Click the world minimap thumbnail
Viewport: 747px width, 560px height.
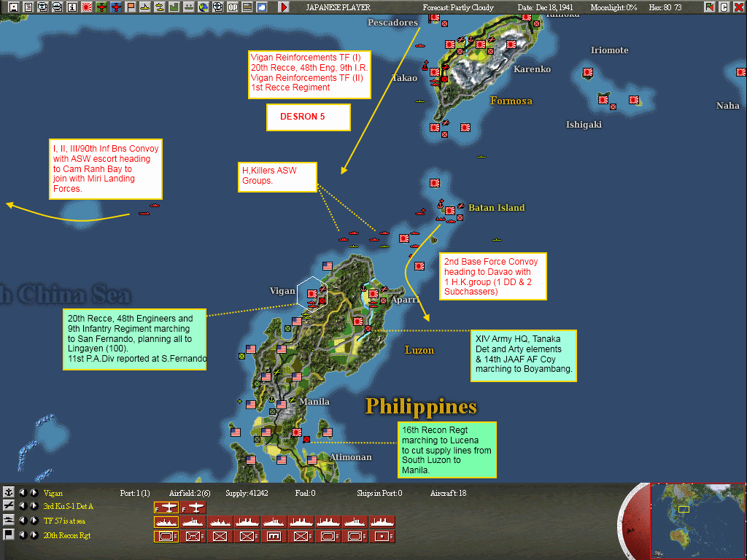point(697,521)
